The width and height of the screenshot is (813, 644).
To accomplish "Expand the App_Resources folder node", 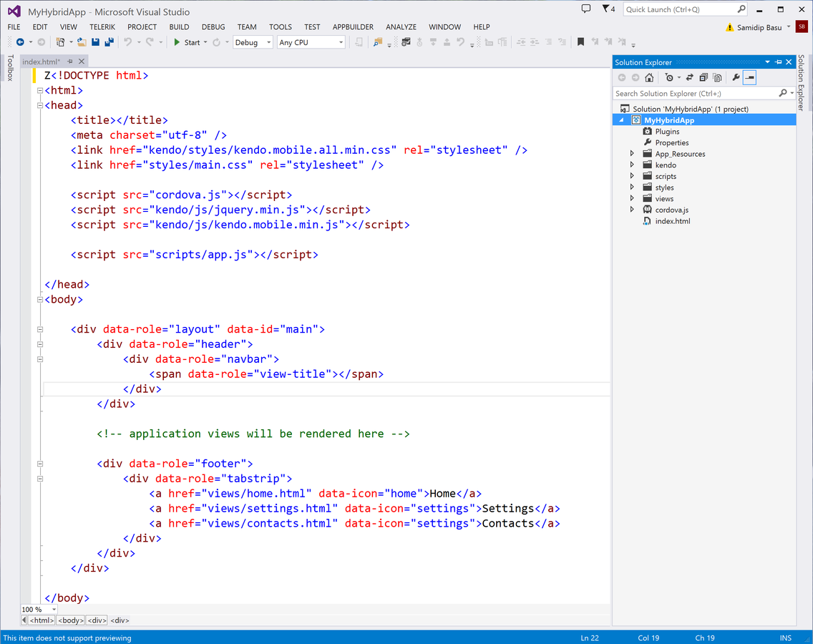I will point(632,153).
